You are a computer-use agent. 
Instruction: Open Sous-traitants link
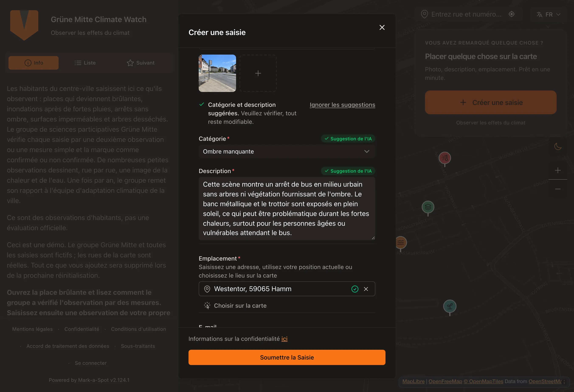pos(138,346)
